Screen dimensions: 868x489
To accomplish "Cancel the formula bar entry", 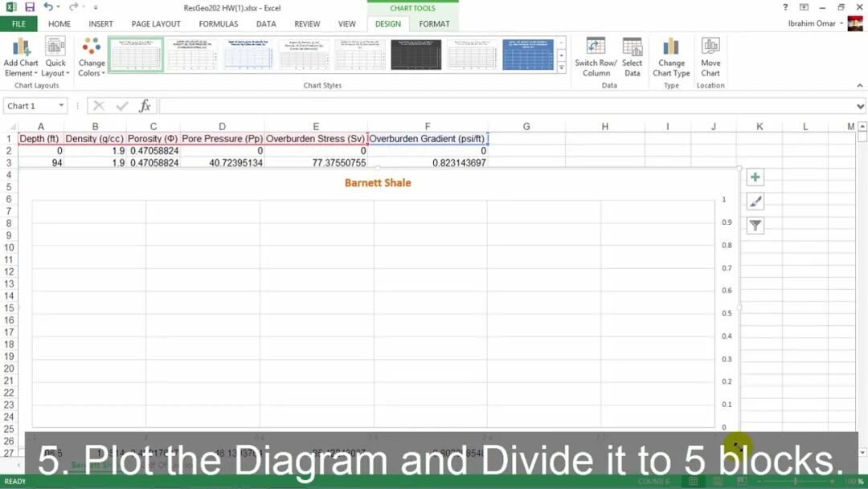I will coord(99,106).
